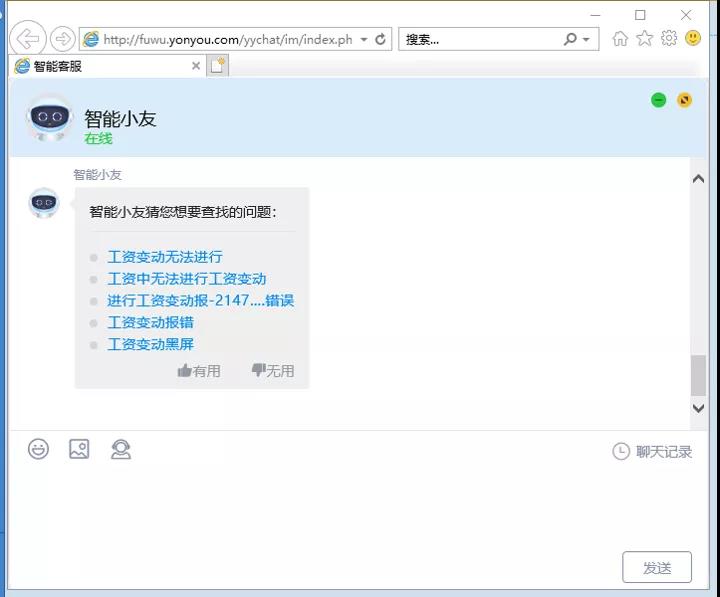Select the 智能客服 tab
This screenshot has height=597, width=720.
click(107, 66)
